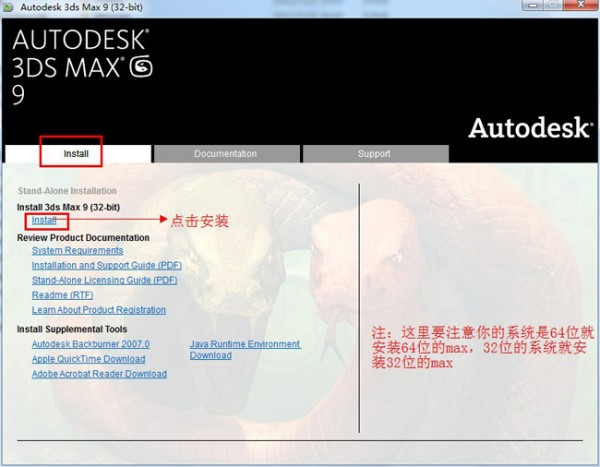Click Apple QuickTime Download link
This screenshot has height=467, width=600.
88,359
